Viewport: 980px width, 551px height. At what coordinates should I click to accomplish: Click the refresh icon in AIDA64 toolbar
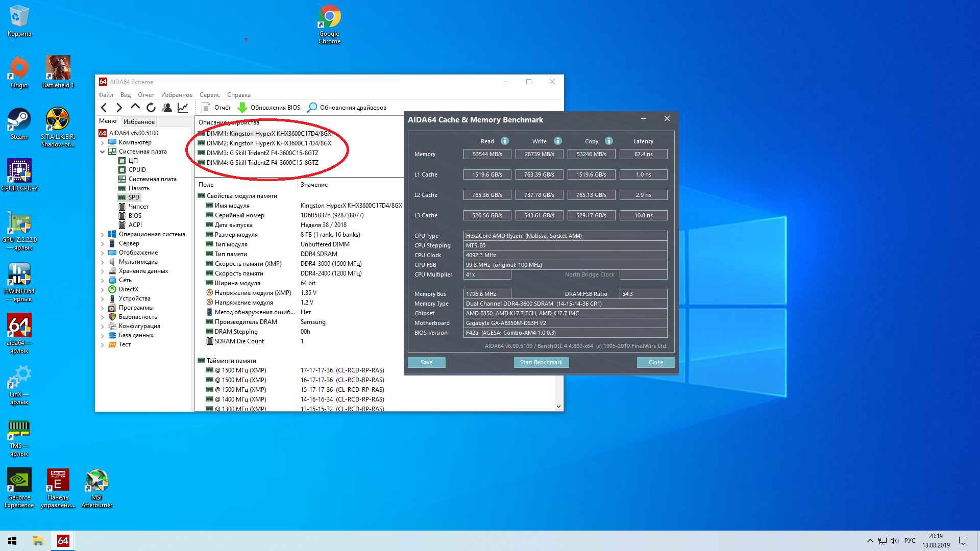click(x=151, y=108)
